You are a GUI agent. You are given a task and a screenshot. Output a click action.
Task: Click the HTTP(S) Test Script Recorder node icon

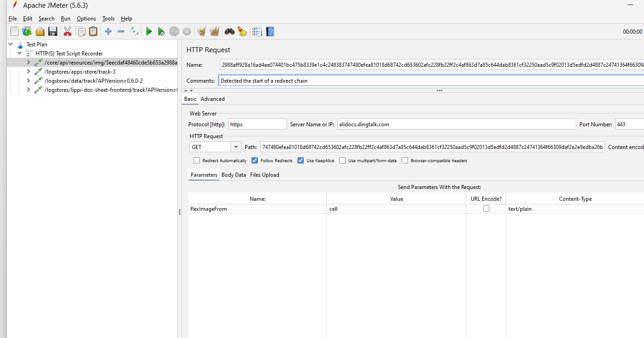(x=29, y=54)
